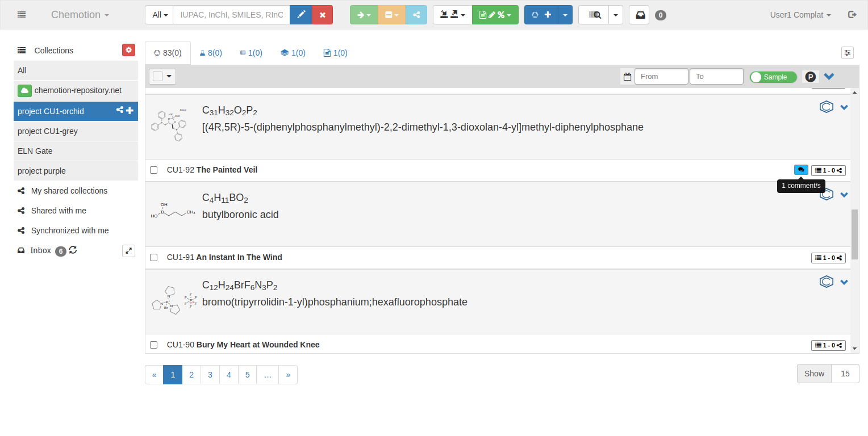Tick checkbox for CU1-91 An Instant In The Wind
The image size is (868, 436).
pyautogui.click(x=154, y=257)
